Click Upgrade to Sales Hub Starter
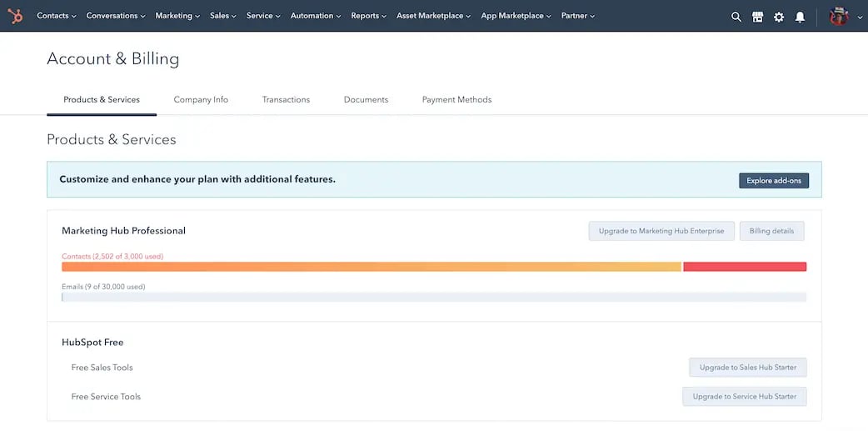 (747, 368)
